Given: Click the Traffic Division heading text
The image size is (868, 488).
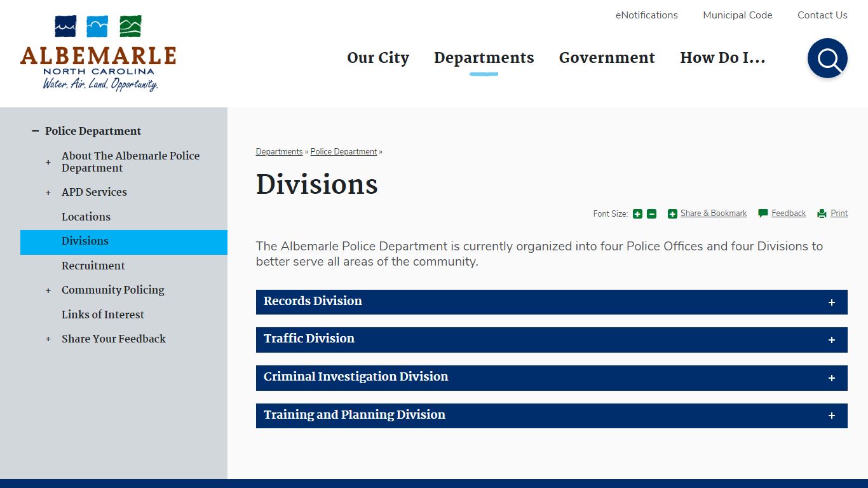Looking at the screenshot, I should (309, 339).
